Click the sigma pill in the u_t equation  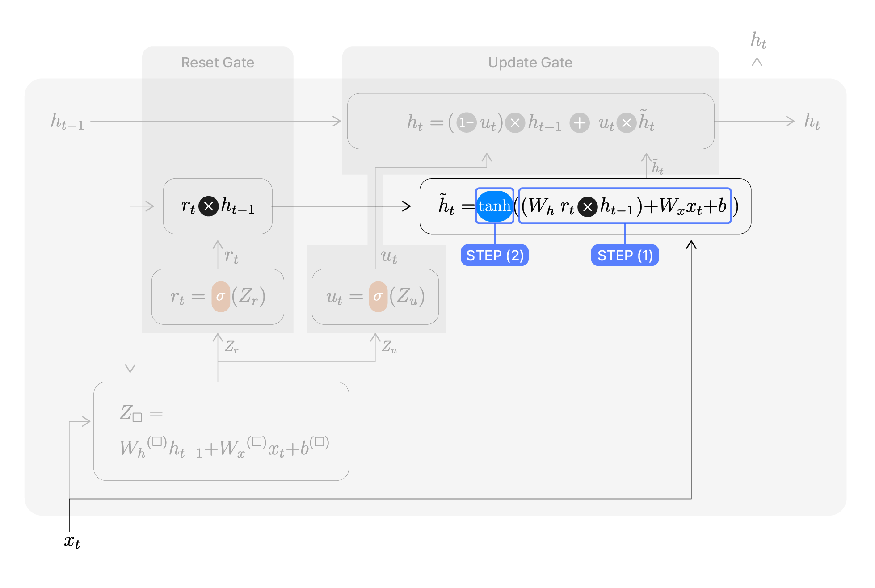click(x=378, y=297)
